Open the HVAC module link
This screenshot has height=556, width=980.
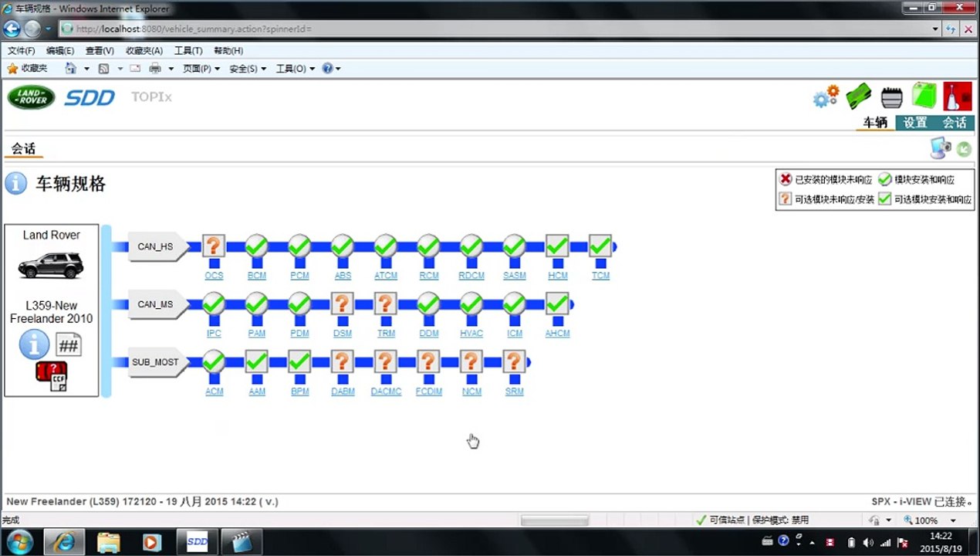(x=471, y=334)
